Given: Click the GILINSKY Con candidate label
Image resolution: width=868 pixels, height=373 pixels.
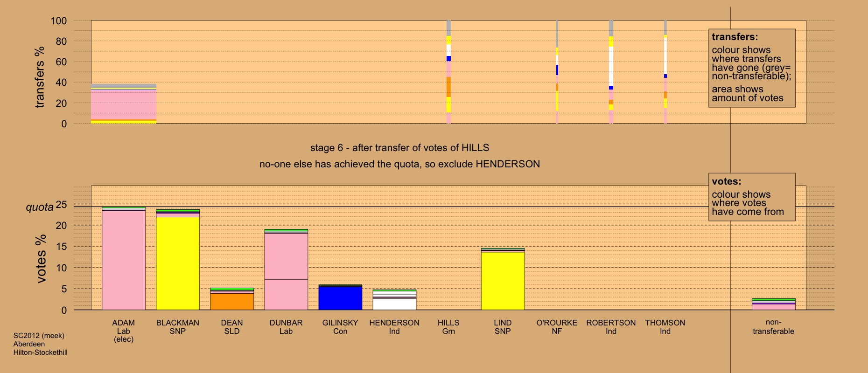Looking at the screenshot, I should (340, 327).
